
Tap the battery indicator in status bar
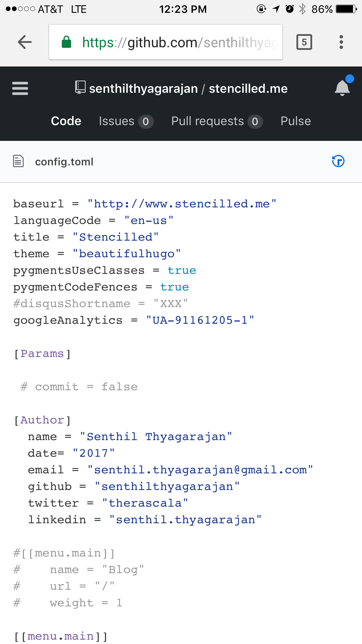coord(346,9)
